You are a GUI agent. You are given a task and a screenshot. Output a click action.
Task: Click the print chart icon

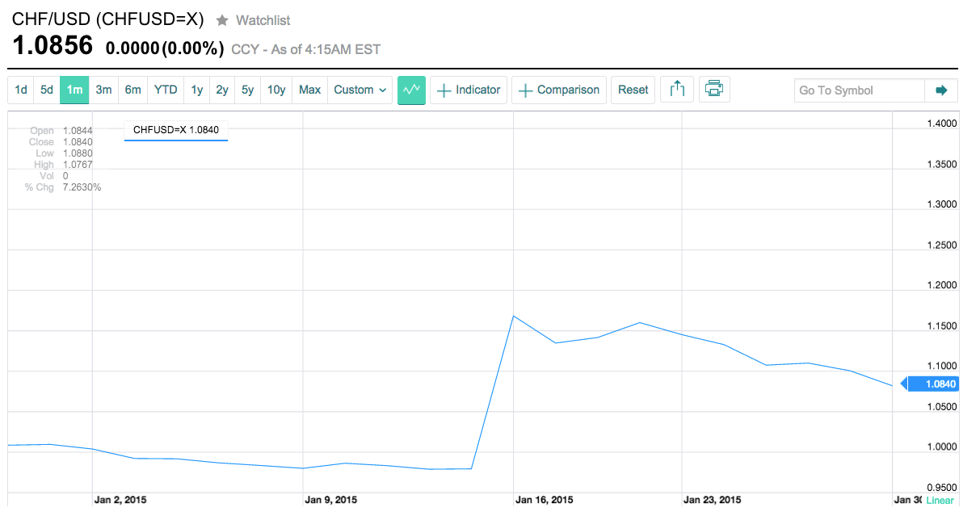713,90
